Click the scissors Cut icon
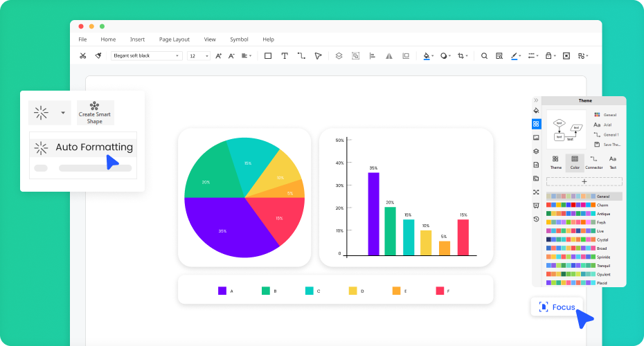This screenshot has height=346, width=644. [x=83, y=55]
